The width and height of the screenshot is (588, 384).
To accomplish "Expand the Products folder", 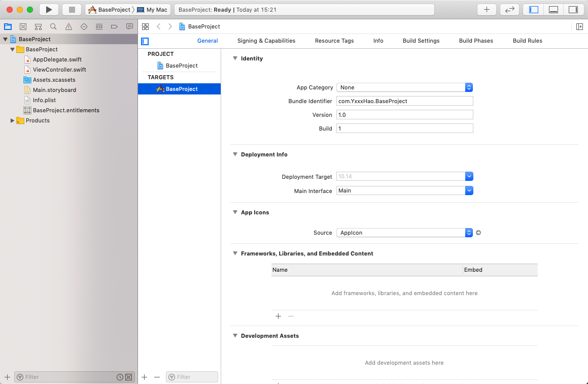I will 12,120.
